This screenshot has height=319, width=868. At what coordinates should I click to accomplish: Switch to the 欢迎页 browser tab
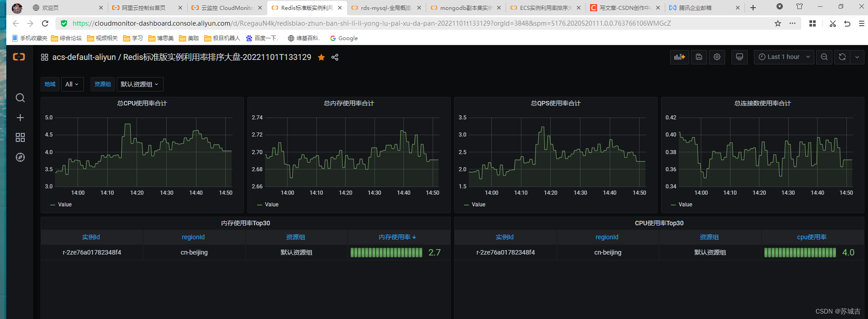click(x=68, y=8)
